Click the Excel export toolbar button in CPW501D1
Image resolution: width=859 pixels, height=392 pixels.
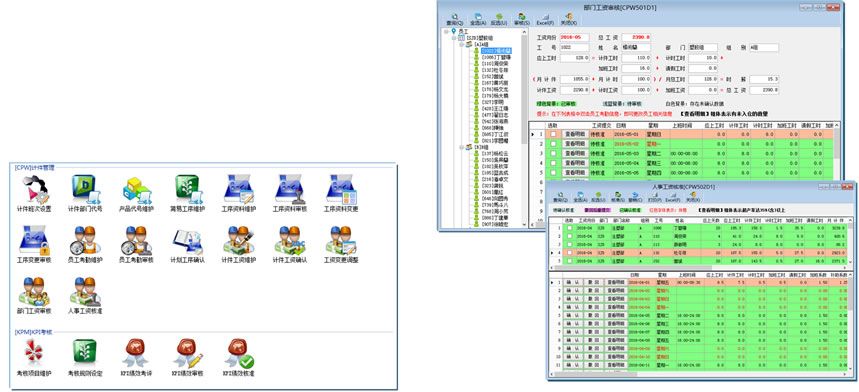(x=545, y=20)
